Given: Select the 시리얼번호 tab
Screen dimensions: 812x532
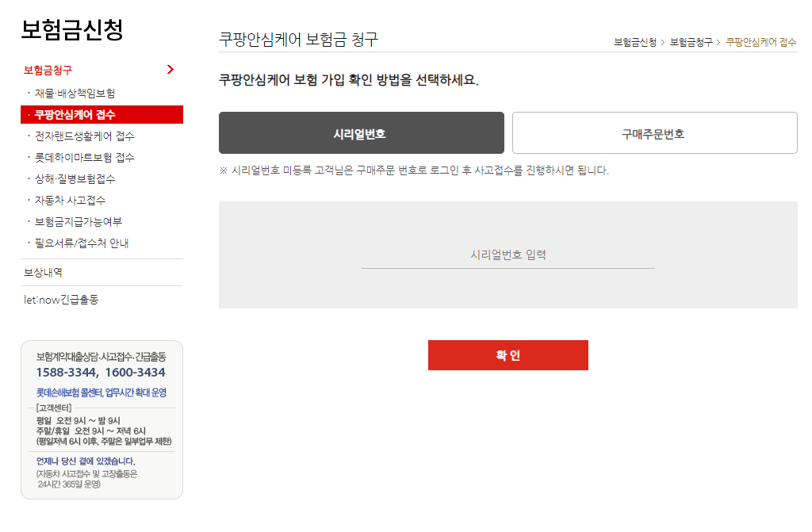Looking at the screenshot, I should [361, 132].
